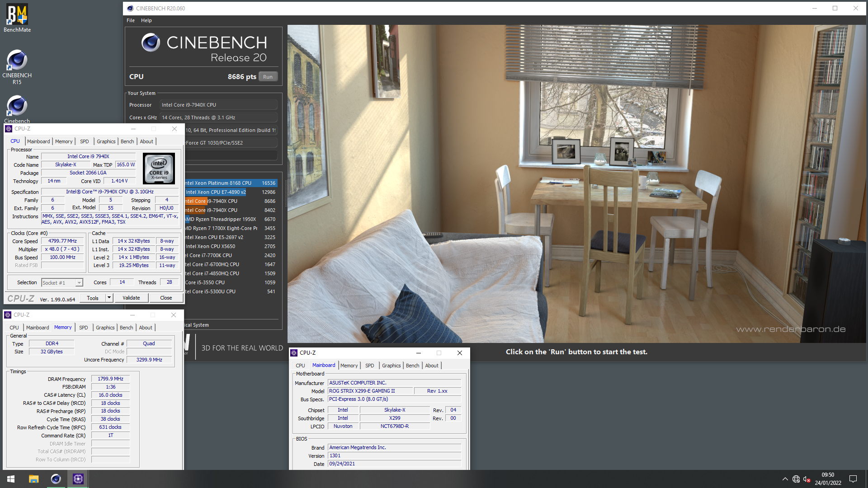868x488 pixels.
Task: Open the Socket #1 selection dropdown
Action: click(62, 283)
